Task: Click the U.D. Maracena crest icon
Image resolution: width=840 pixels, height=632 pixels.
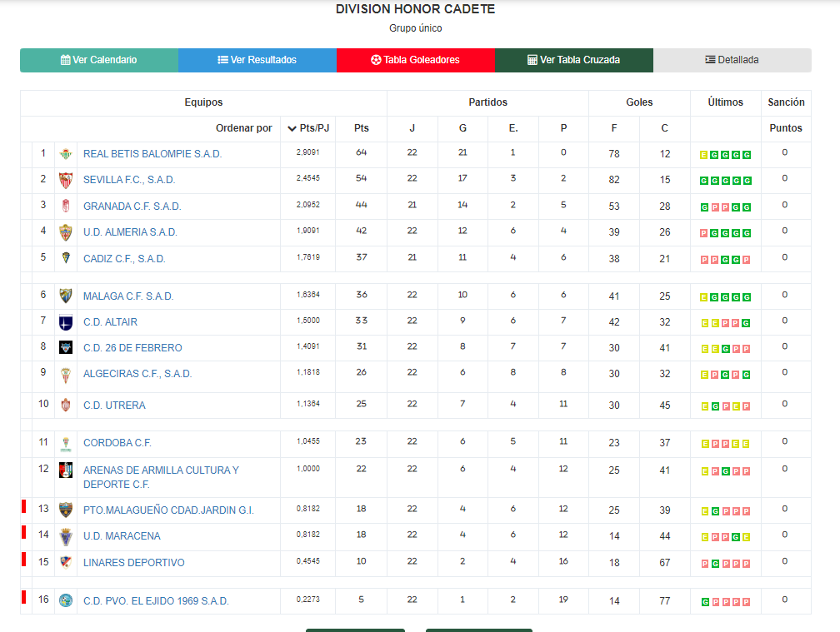Action: (66, 537)
